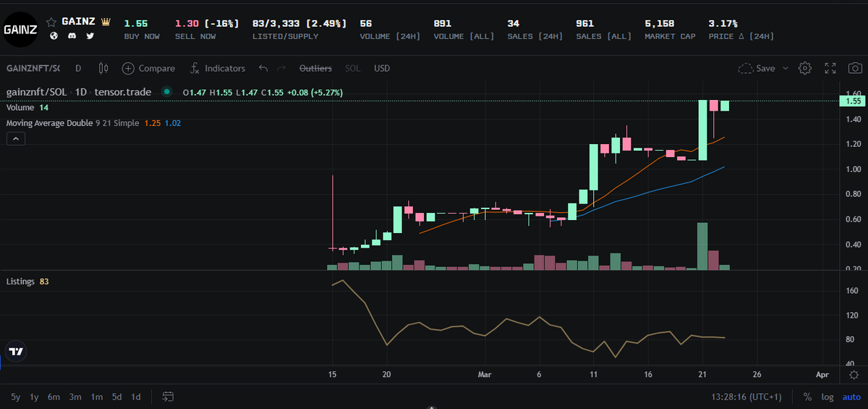Open timezone menu at 13:28:16 (UTC+1)
Viewport: 868px width, 409px height.
[747, 397]
